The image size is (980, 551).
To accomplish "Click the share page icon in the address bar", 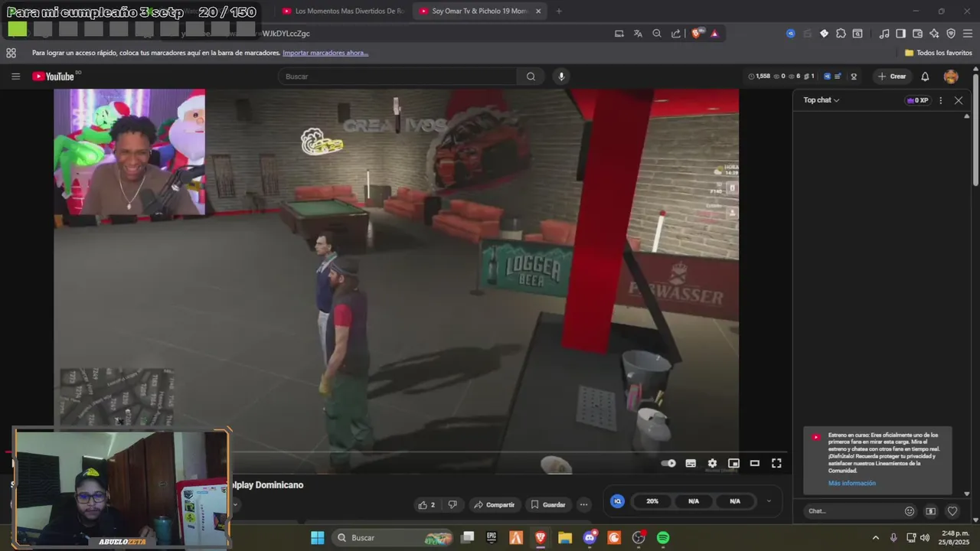I will (676, 34).
